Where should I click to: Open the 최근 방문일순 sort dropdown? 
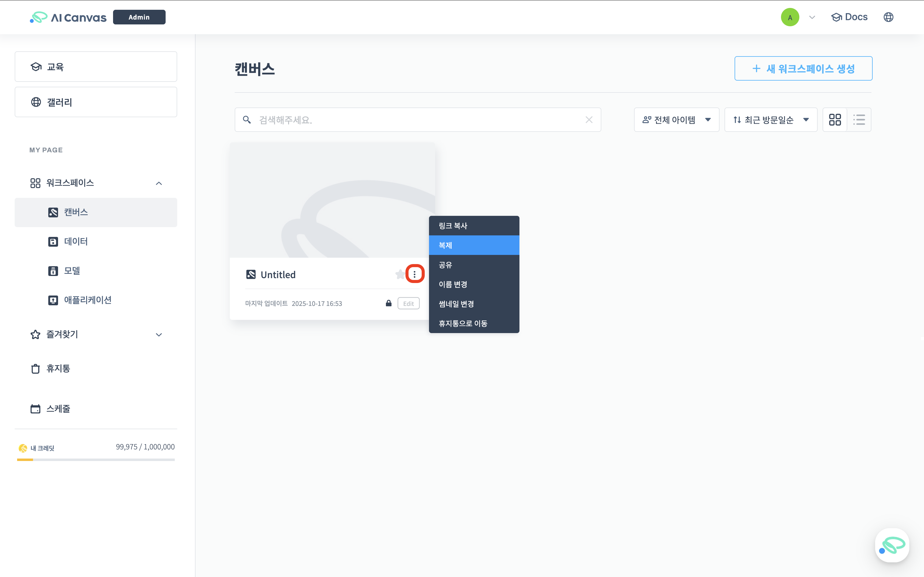[771, 120]
